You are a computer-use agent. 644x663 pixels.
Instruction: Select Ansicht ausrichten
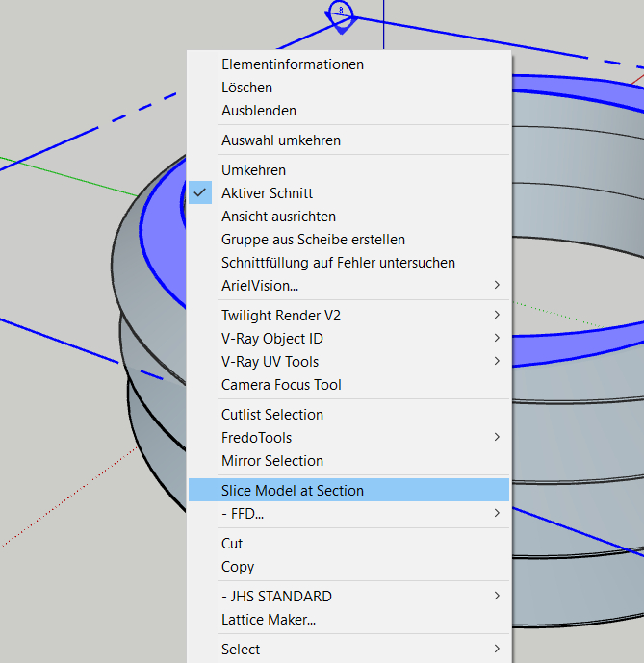tap(278, 217)
